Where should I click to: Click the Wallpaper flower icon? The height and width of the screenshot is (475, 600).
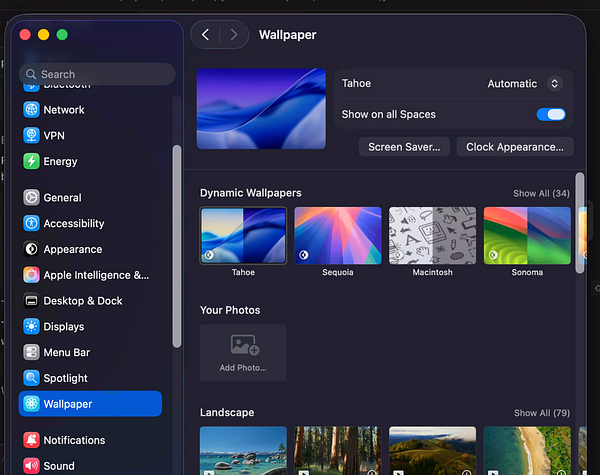(x=31, y=404)
